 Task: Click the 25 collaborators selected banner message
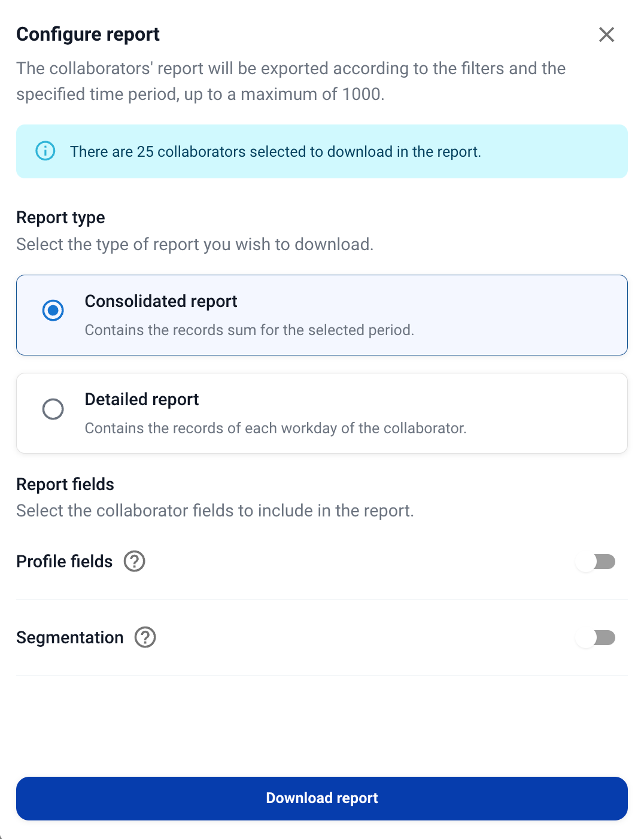(275, 151)
